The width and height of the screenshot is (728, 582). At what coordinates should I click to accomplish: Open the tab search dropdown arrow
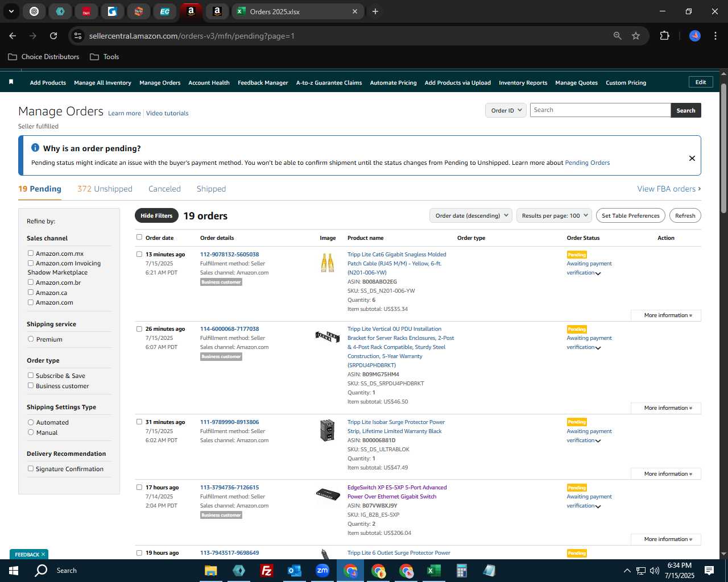tap(11, 11)
